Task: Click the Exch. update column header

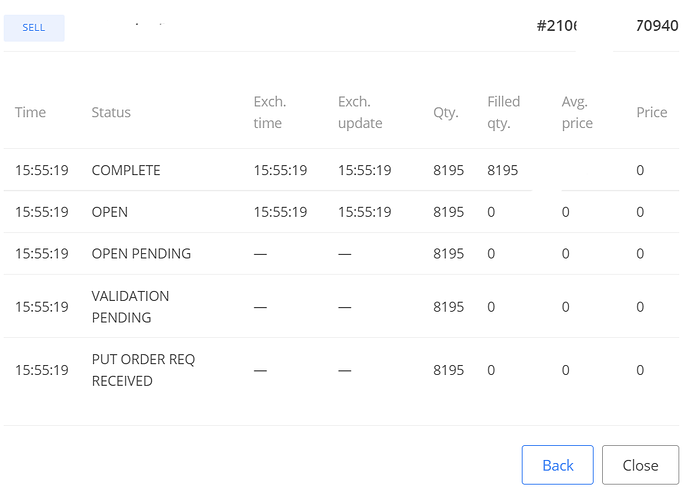Action: pos(360,112)
